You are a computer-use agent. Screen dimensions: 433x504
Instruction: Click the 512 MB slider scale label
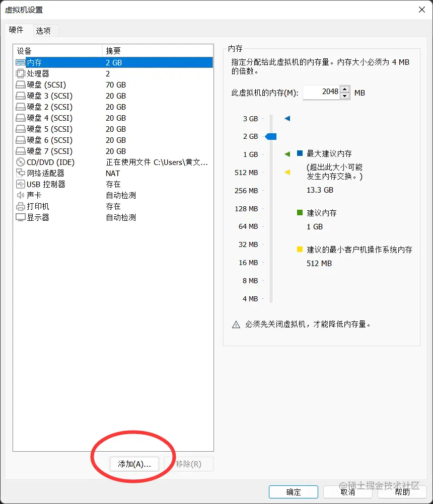(246, 173)
